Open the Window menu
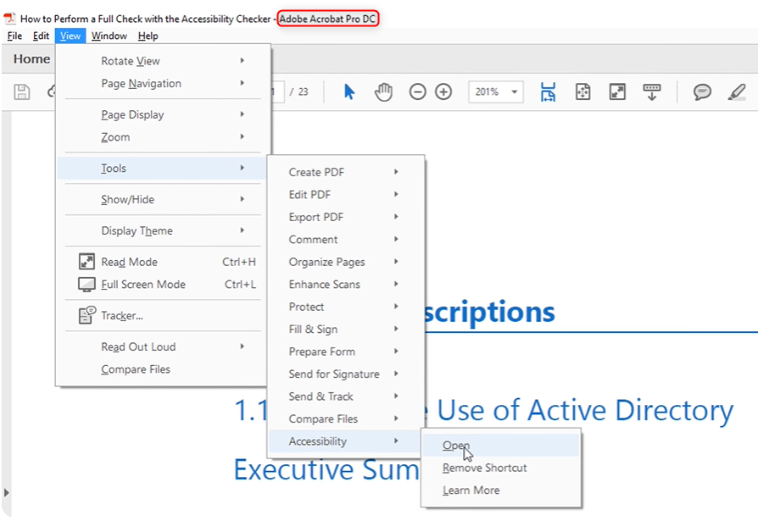The image size is (758, 532). (x=109, y=36)
